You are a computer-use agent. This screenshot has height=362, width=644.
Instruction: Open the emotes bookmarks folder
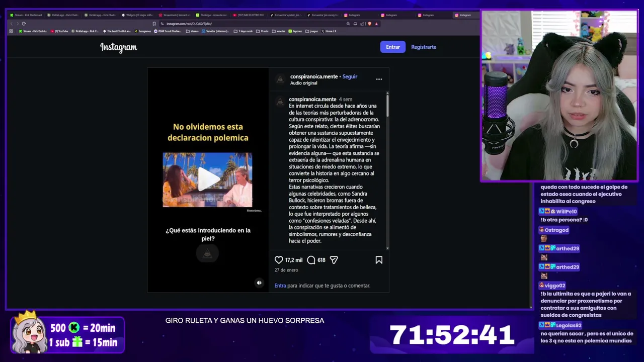[279, 31]
